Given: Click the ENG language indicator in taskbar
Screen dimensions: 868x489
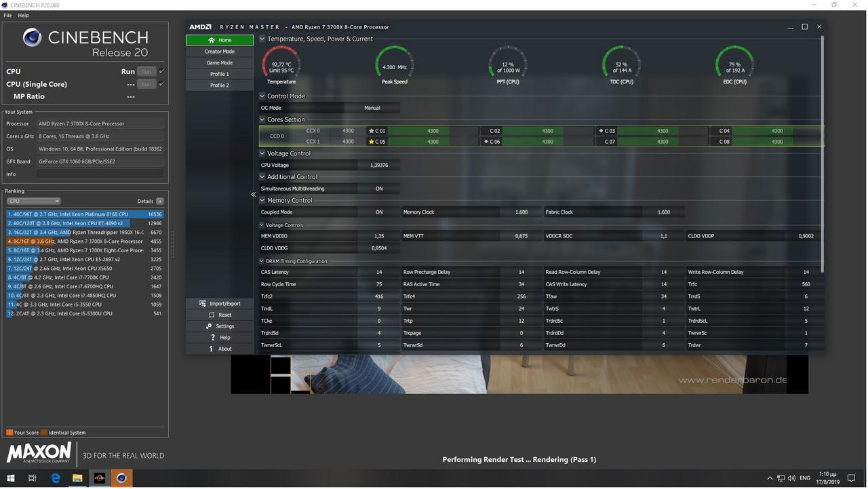Looking at the screenshot, I should [x=805, y=478].
